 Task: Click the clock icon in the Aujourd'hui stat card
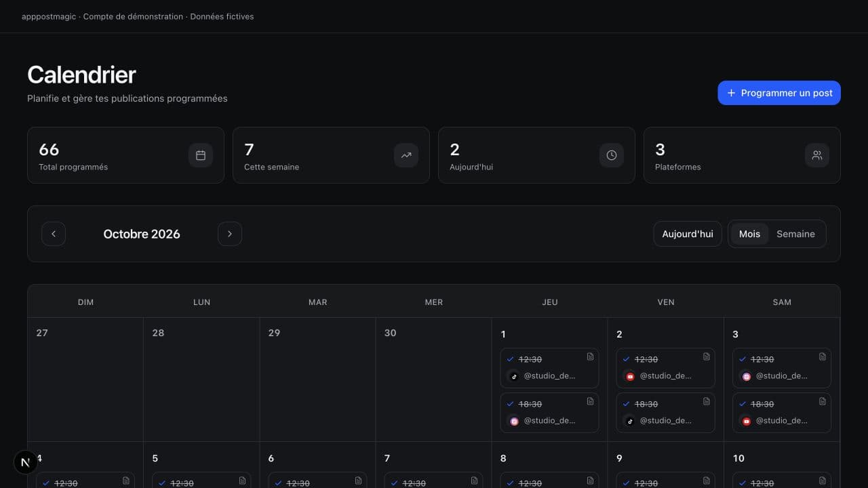pos(612,155)
